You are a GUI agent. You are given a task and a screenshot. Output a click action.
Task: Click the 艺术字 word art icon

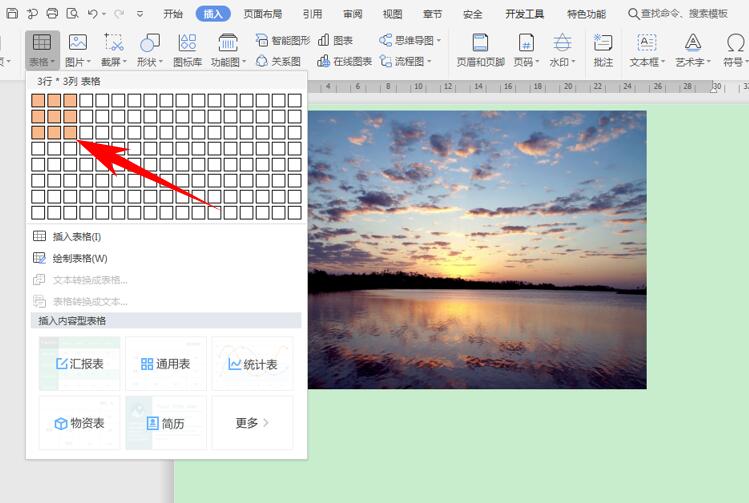(x=693, y=43)
